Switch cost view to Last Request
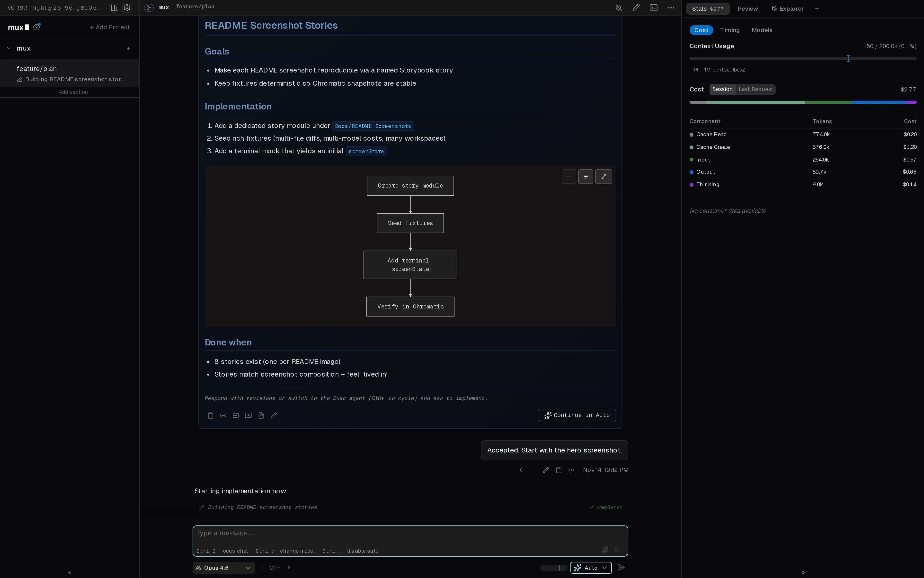 tap(756, 89)
